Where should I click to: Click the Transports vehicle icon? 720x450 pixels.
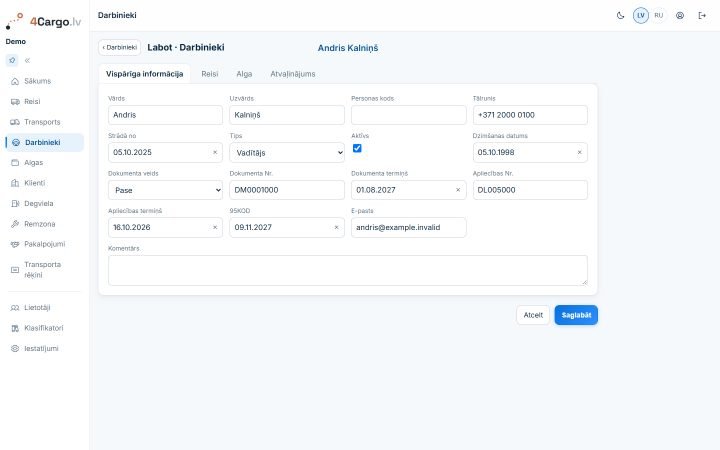point(15,122)
